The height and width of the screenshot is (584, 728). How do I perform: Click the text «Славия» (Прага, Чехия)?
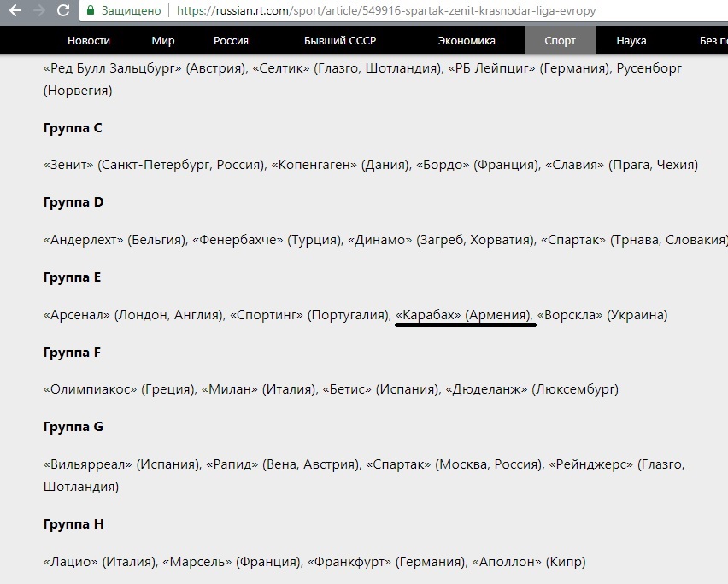622,165
